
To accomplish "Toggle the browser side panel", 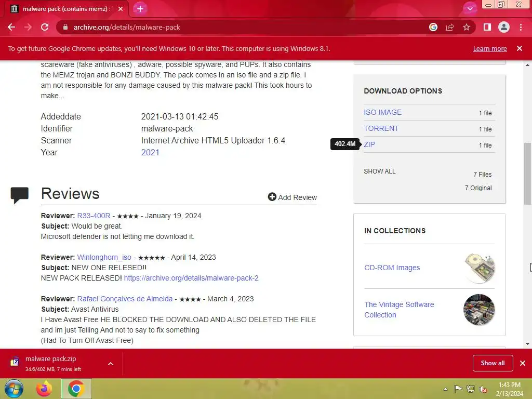I will 487,27.
